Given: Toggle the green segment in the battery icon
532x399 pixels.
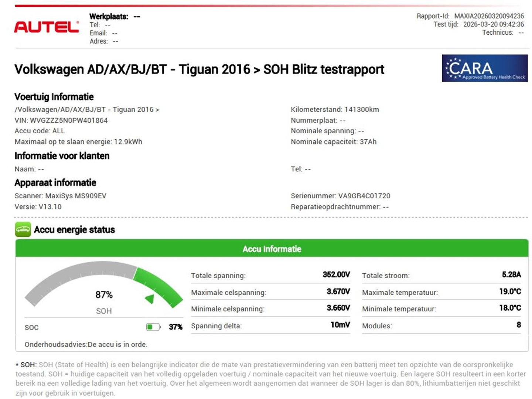Looking at the screenshot, I should point(150,326).
